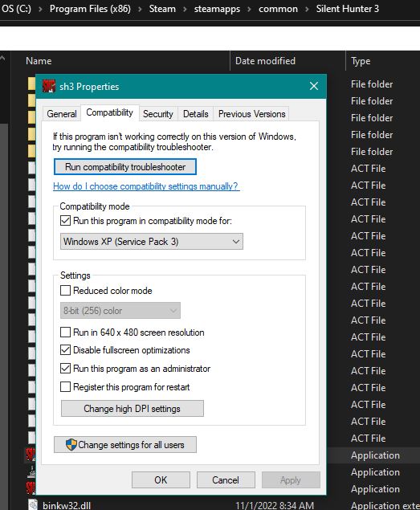Open the How do I choose compatibility settings manually link
Viewport: 420px width, 510px height.
[x=146, y=186]
